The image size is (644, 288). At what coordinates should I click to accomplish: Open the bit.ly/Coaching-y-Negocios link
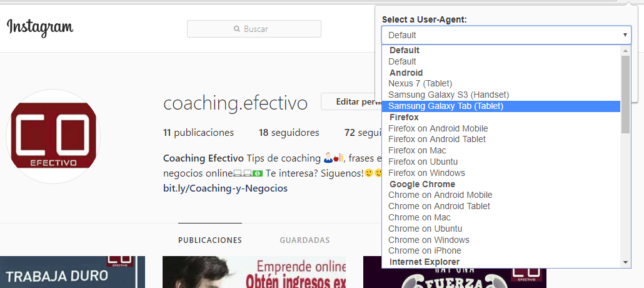pyautogui.click(x=226, y=188)
